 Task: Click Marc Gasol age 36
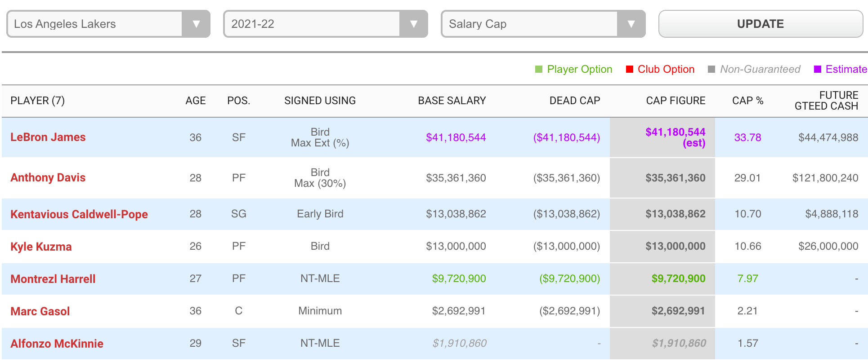coord(196,311)
